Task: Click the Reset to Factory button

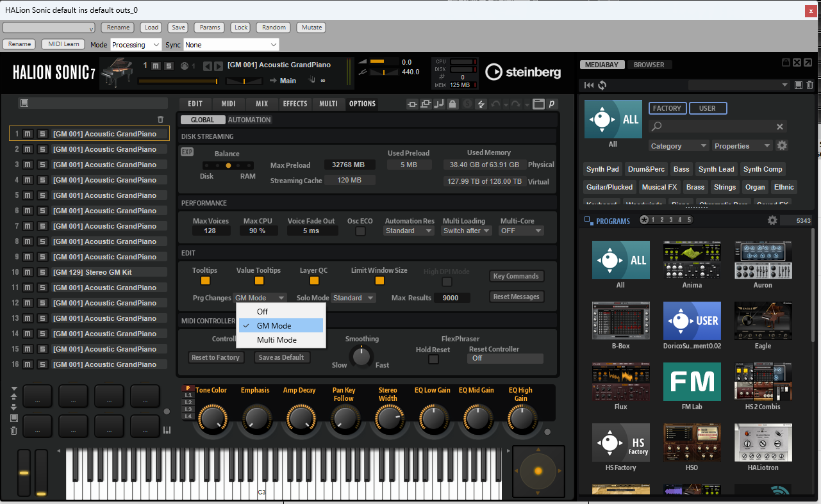Action: pos(215,357)
